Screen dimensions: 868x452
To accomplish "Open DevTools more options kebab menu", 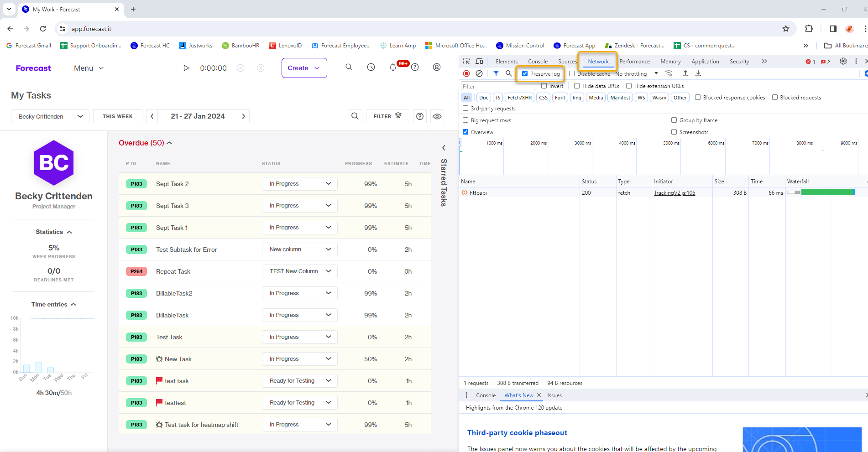I will [856, 61].
